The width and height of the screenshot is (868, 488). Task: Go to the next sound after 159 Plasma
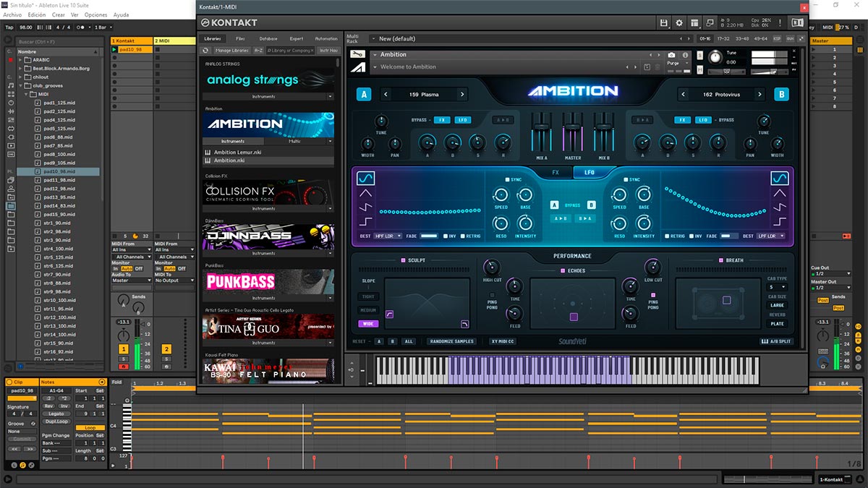pyautogui.click(x=462, y=95)
